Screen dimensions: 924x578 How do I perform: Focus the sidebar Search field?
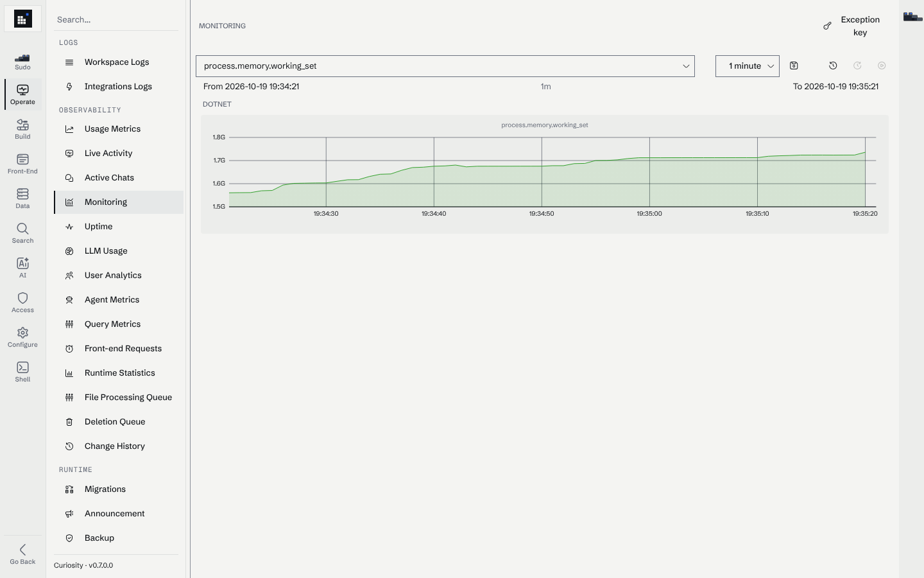point(116,20)
